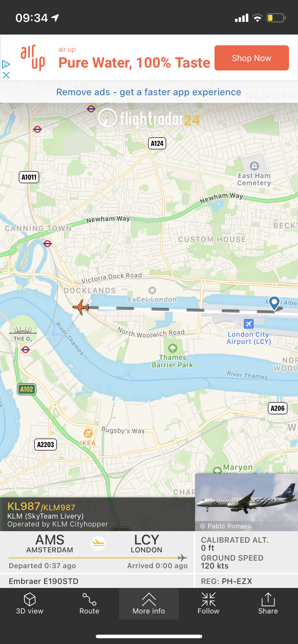Tap the London City Airport icon
298x644 pixels.
(x=248, y=324)
